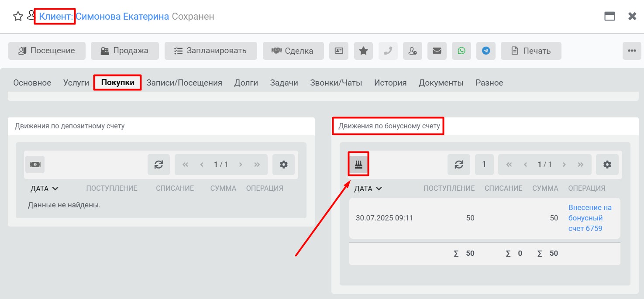Viewport: 644px width, 299px height.
Task: Go to first page in deposit account table
Action: [185, 165]
